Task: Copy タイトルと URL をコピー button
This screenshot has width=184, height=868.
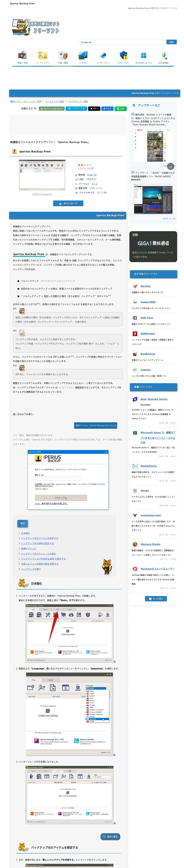Action: (x=52, y=108)
